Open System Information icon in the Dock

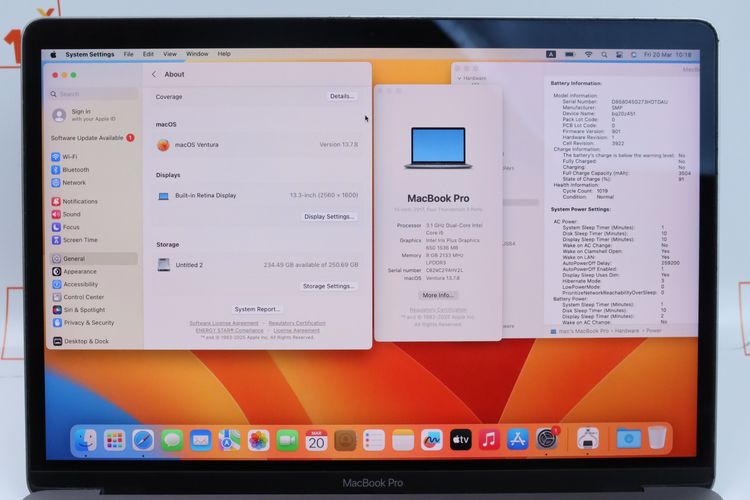click(588, 439)
